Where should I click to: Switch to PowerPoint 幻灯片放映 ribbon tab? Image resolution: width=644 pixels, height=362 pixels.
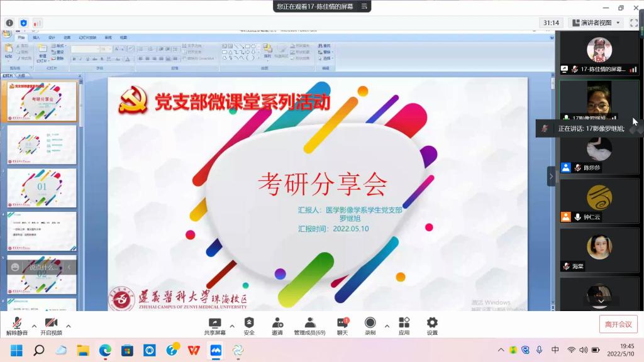tap(87, 37)
